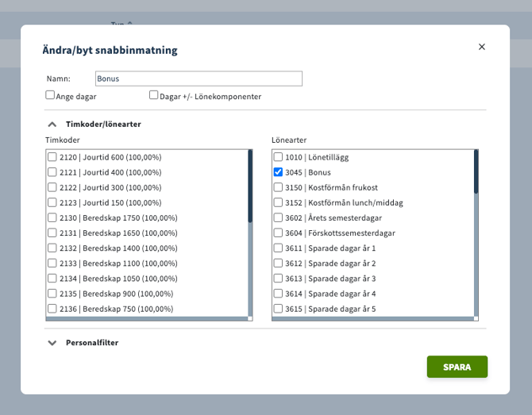Enable 3150 Kostförmån frukost
Viewport: 532px width, 415px height.
pyautogui.click(x=278, y=187)
